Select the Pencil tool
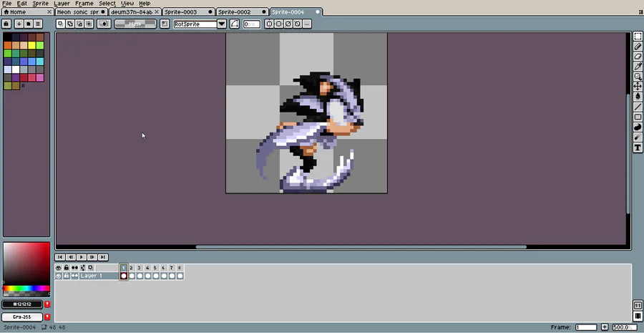644x333 pixels. click(638, 47)
